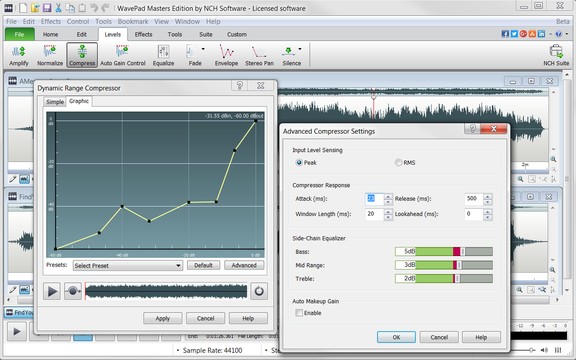Select the Envelope tool
The image size is (576, 360).
[226, 55]
